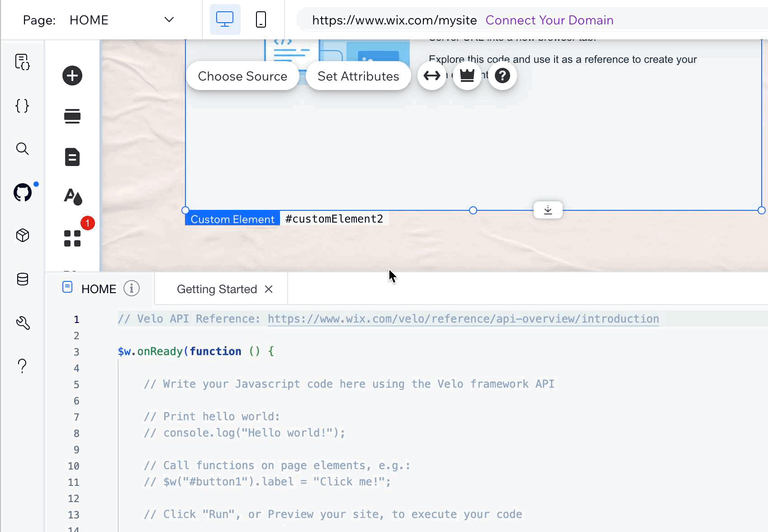Select the HOME code tab
This screenshot has height=532, width=768.
coord(99,289)
